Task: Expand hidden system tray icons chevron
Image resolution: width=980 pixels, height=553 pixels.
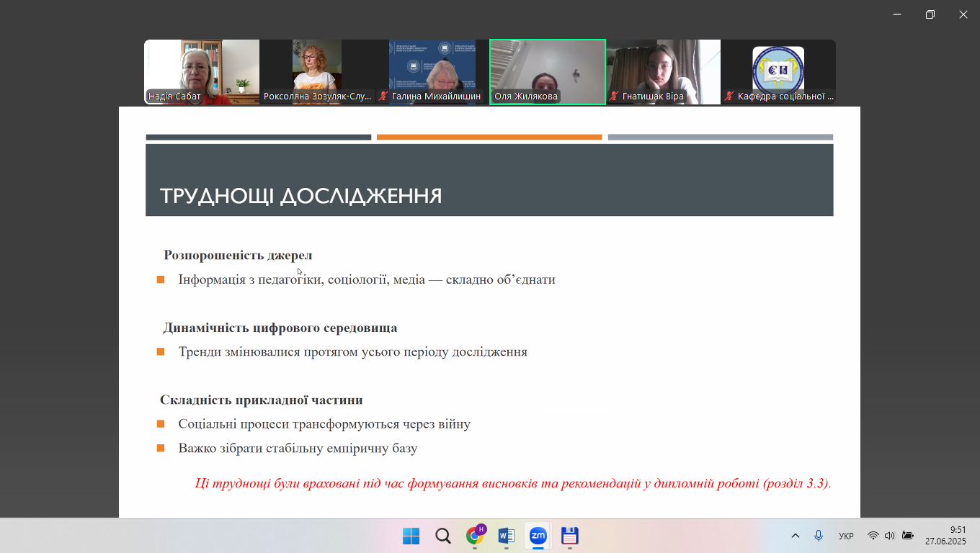Action: pyautogui.click(x=796, y=536)
